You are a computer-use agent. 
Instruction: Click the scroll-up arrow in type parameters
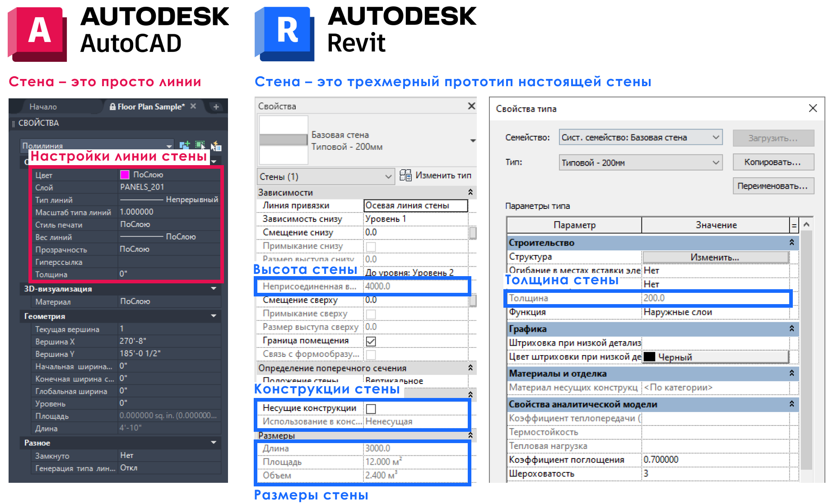[x=806, y=224]
